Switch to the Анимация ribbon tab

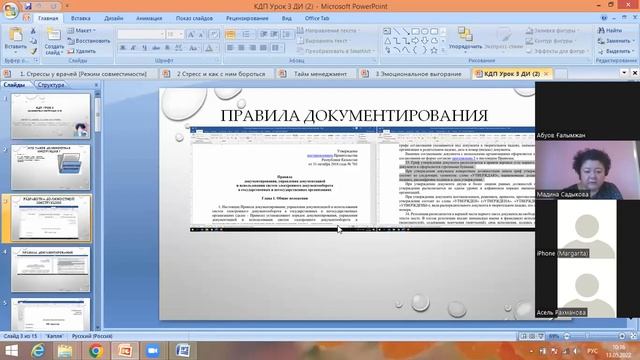149,18
